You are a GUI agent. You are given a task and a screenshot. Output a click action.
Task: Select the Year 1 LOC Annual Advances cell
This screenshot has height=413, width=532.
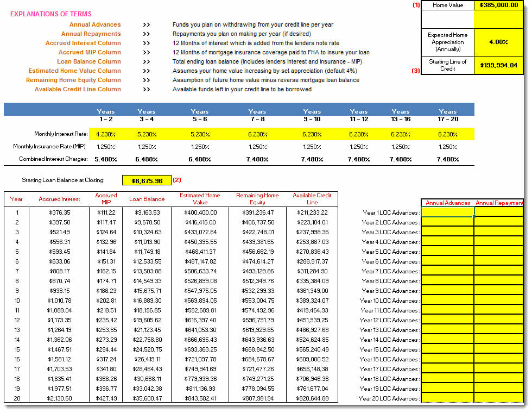click(x=447, y=212)
